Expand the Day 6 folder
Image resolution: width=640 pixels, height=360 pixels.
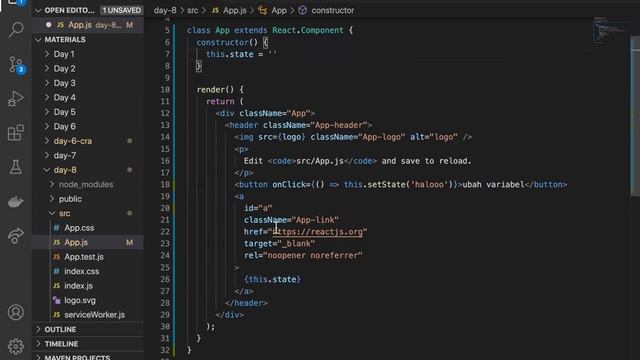tap(47, 127)
